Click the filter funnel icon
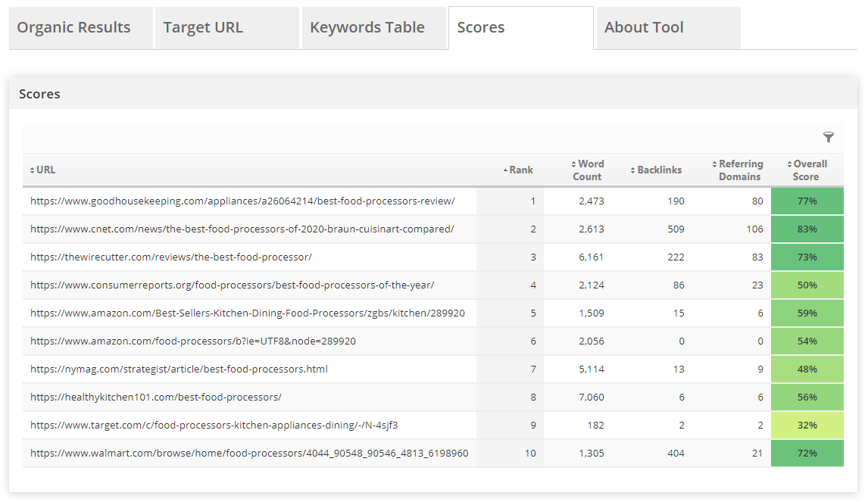Viewport: 868px width, 502px height. pos(829,137)
